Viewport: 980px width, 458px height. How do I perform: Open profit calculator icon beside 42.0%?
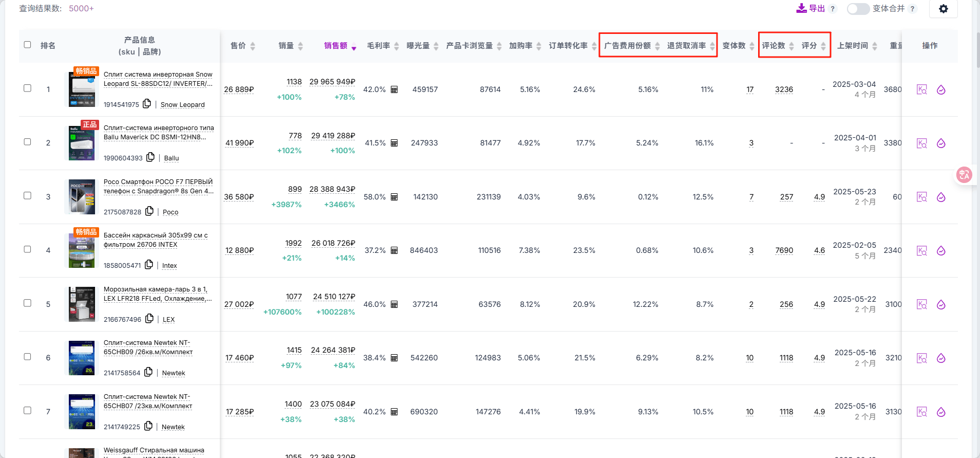point(394,89)
